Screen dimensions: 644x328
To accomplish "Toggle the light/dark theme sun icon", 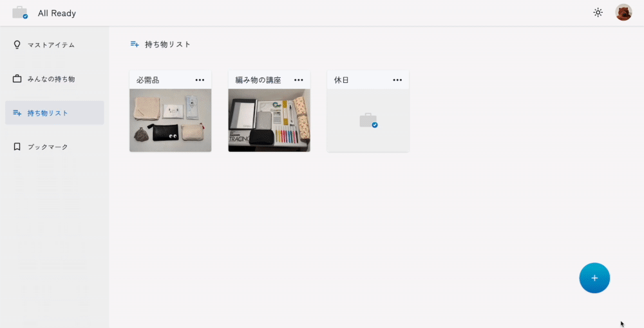I will pyautogui.click(x=598, y=12).
